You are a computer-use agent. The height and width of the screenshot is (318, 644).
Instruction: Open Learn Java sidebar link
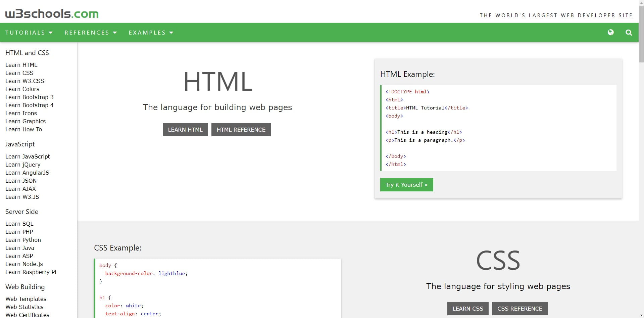(20, 248)
